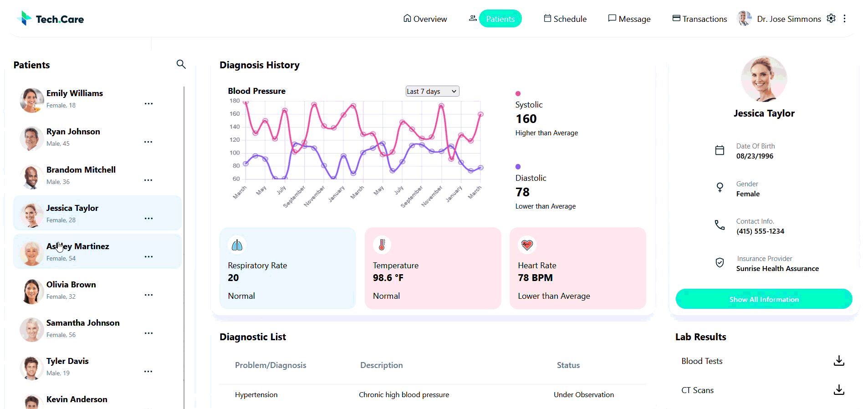The image size is (868, 409).
Task: Download the Blood Tests lab result
Action: tap(839, 361)
